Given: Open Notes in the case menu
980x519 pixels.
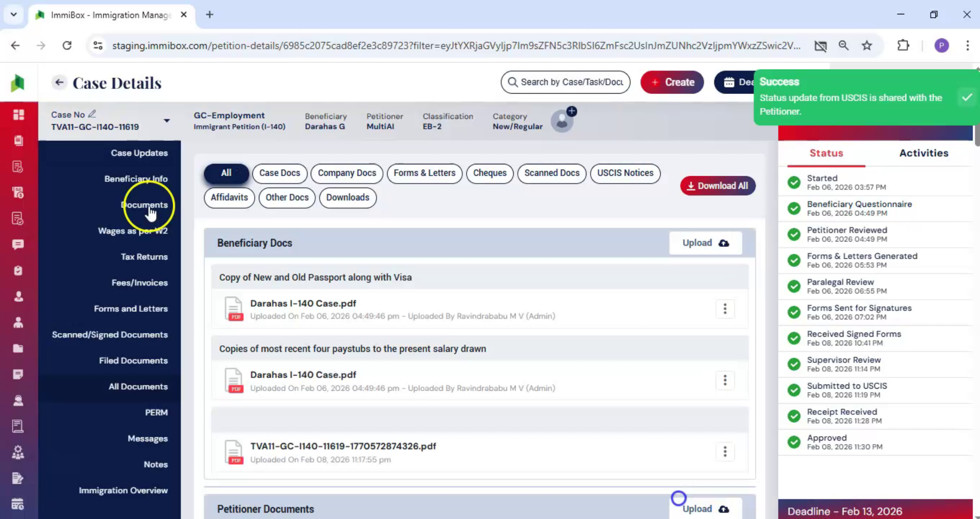Looking at the screenshot, I should point(156,464).
